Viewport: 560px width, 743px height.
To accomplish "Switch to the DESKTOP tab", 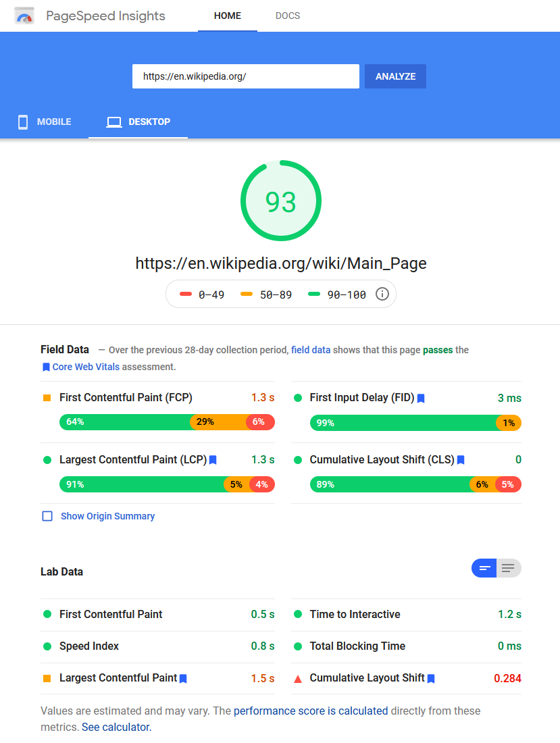I will (138, 122).
